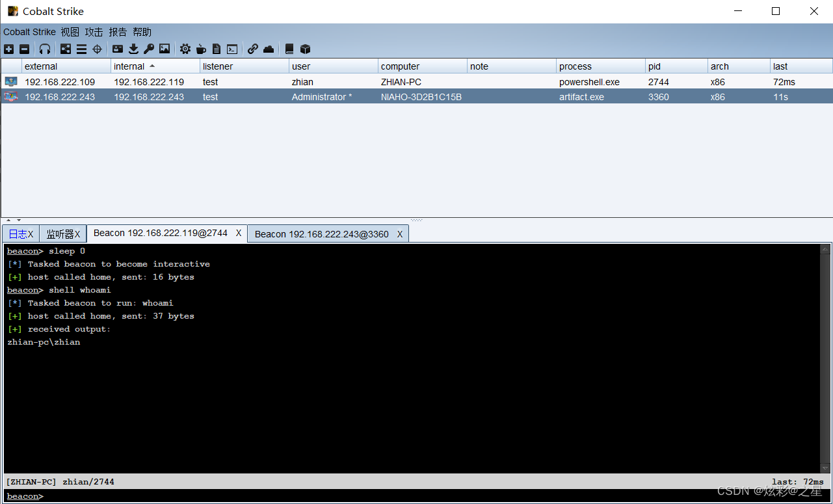Click Scripted Web Delivery terminal icon
The image size is (833, 504).
pos(232,49)
